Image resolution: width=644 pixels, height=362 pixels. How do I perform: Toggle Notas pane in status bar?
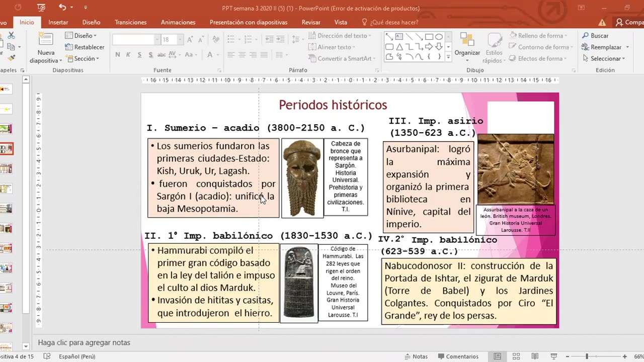pos(416,356)
